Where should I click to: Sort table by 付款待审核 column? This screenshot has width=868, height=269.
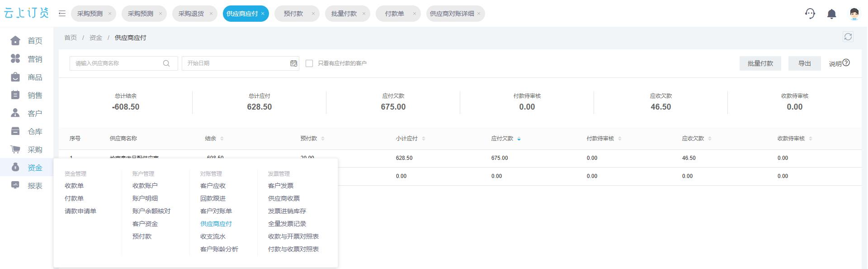(x=620, y=139)
